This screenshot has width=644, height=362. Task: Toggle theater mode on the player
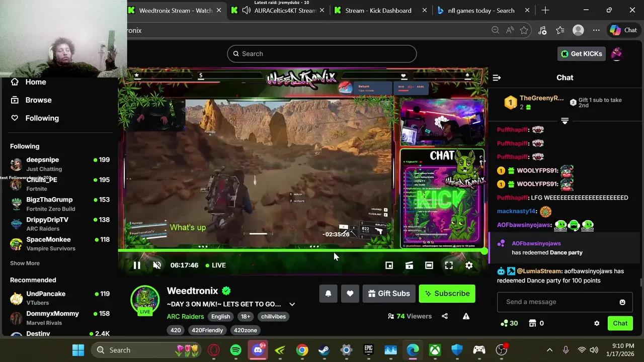[429, 265]
